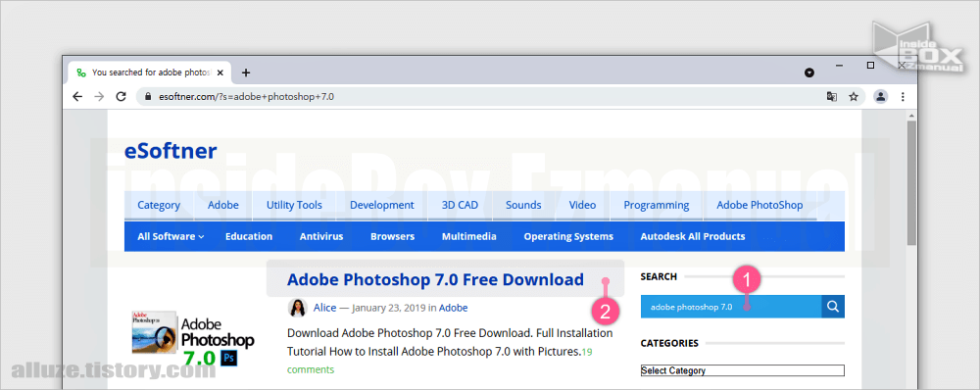Image resolution: width=980 pixels, height=390 pixels.
Task: Open the Operating Systems category
Action: click(568, 236)
